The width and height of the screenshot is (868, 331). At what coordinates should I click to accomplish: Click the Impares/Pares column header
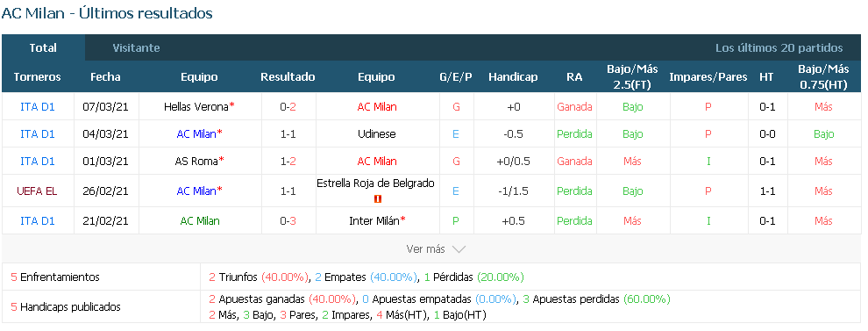click(708, 77)
